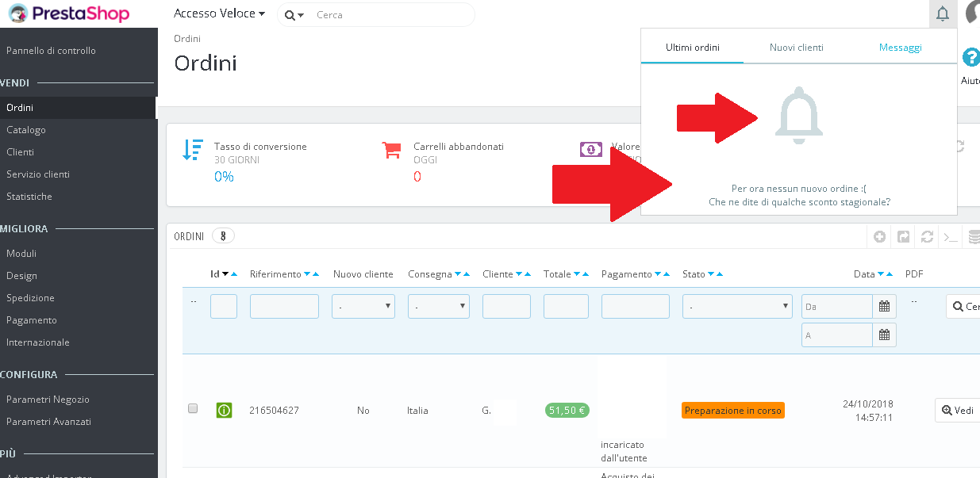Expand the search scope dropdown arrow
This screenshot has height=478, width=980.
302,16
